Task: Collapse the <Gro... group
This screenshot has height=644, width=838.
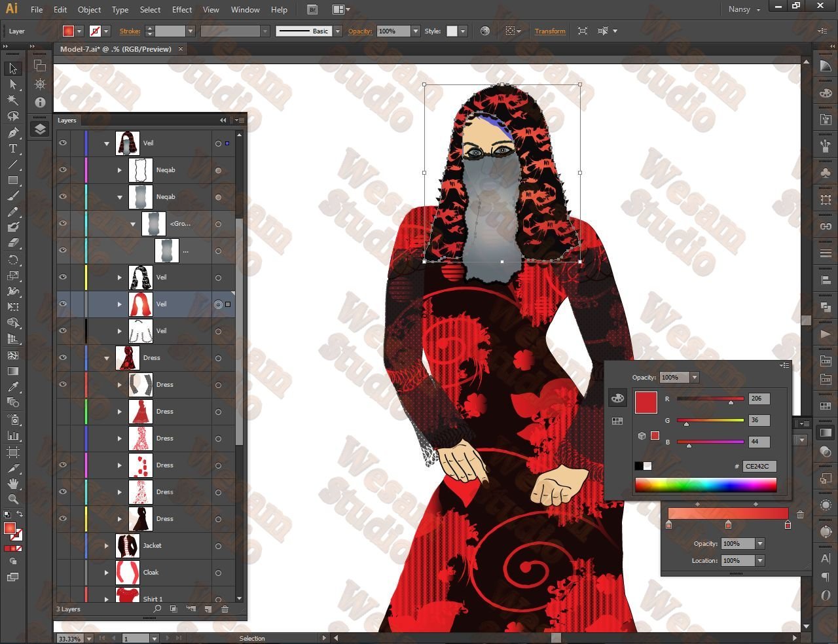Action: [133, 224]
